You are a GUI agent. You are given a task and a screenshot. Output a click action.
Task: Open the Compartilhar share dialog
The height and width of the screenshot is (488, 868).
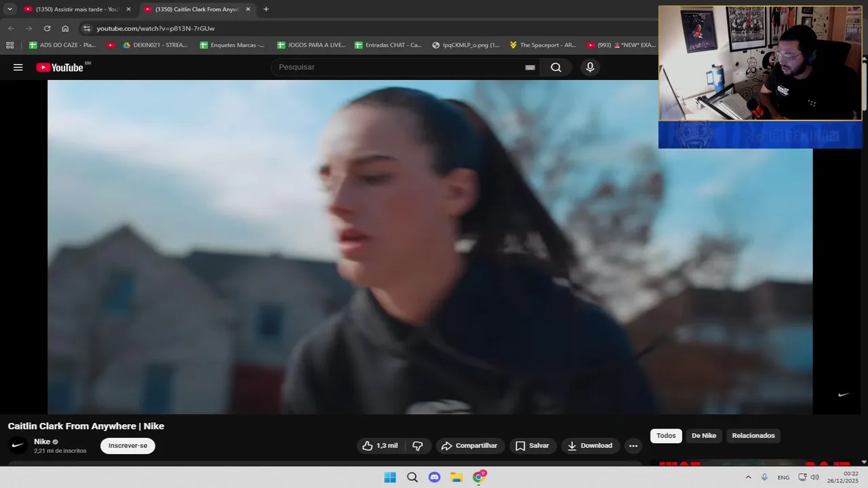pos(469,446)
